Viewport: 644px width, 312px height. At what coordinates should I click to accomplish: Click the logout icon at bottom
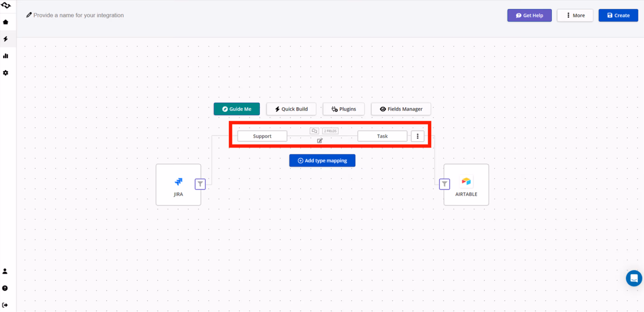coord(5,305)
